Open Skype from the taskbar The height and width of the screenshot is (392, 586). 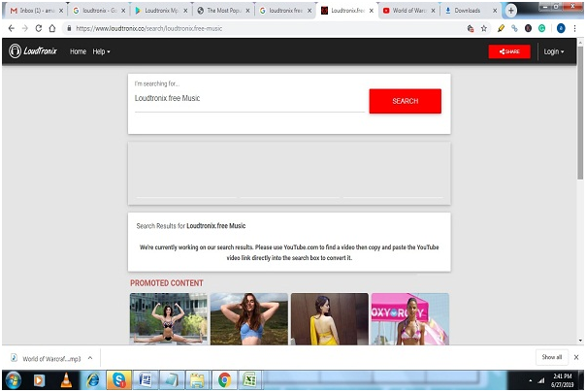point(118,380)
